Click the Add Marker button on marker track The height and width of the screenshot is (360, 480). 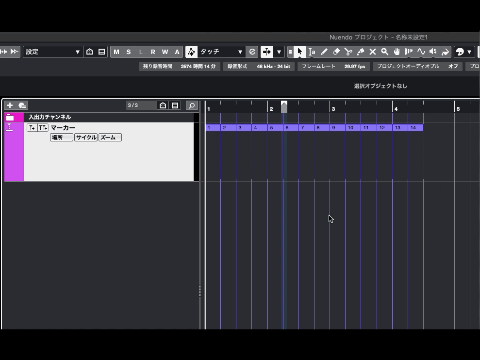click(x=32, y=128)
